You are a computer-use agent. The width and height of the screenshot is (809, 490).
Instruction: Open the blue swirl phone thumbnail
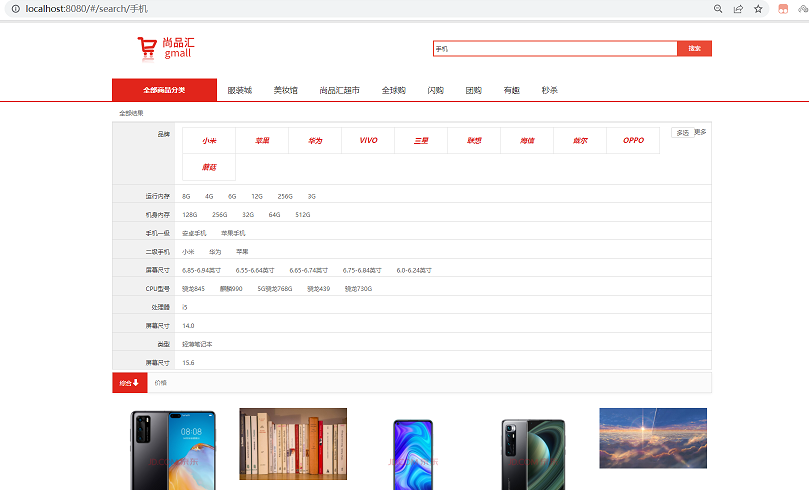pyautogui.click(x=413, y=454)
